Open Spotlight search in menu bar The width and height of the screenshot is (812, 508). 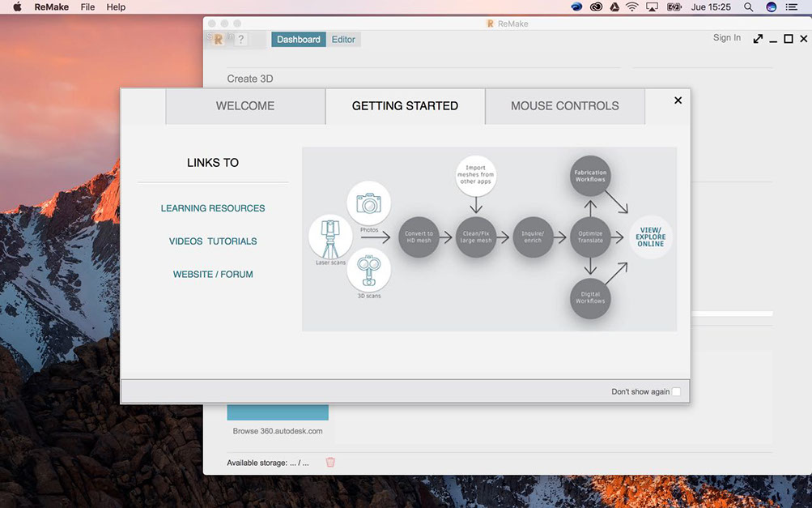748,6
